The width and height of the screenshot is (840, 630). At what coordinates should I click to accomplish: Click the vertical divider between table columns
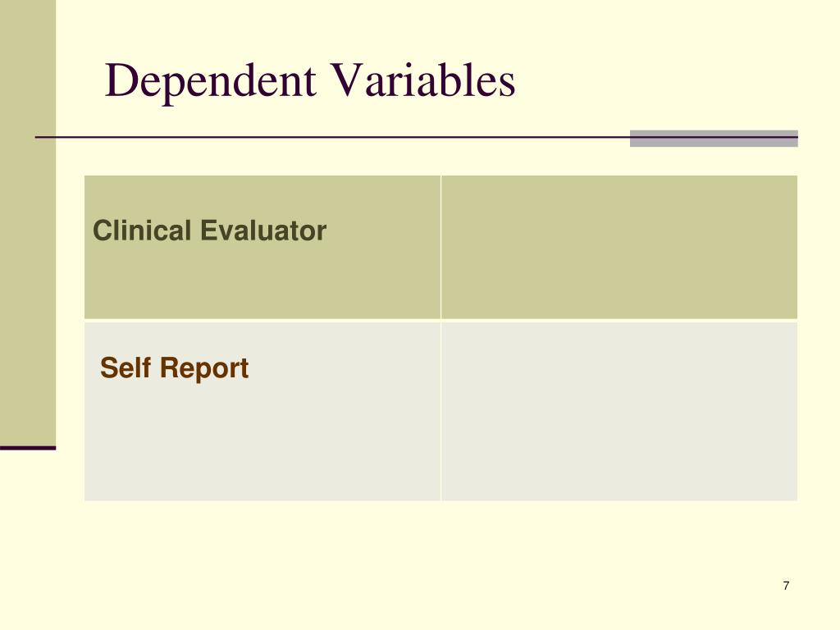pyautogui.click(x=441, y=338)
